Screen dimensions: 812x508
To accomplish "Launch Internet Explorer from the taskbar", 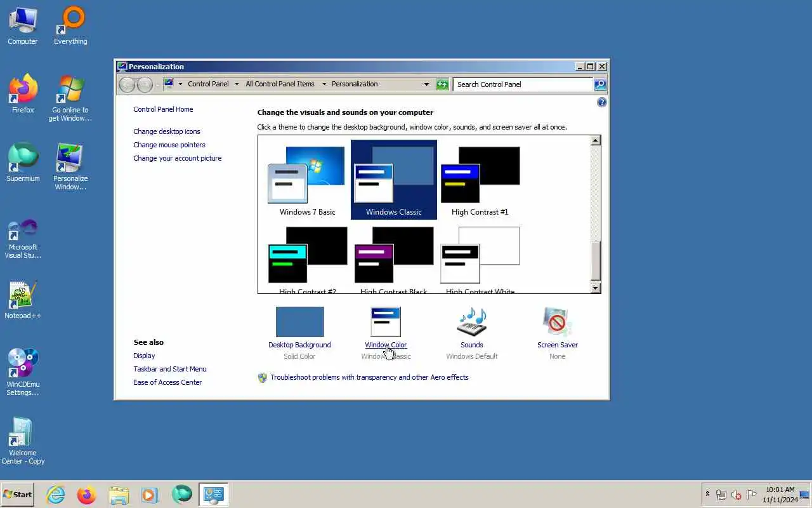I will [x=56, y=495].
